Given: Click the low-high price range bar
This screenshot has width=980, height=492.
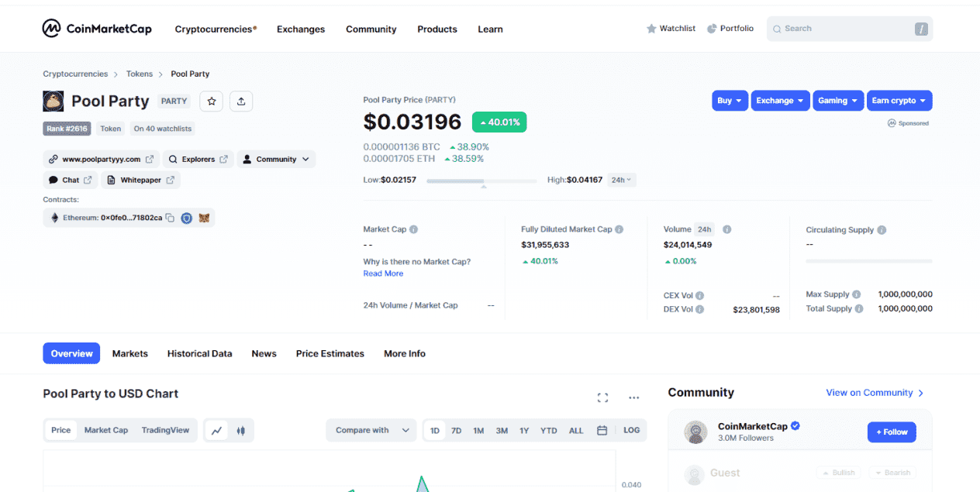Looking at the screenshot, I should pyautogui.click(x=481, y=181).
